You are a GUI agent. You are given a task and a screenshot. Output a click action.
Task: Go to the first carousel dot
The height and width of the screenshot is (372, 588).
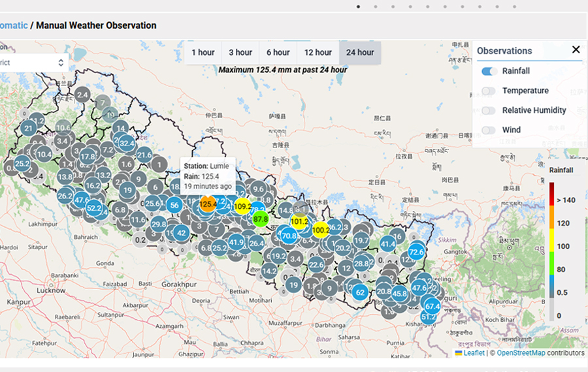(x=359, y=7)
